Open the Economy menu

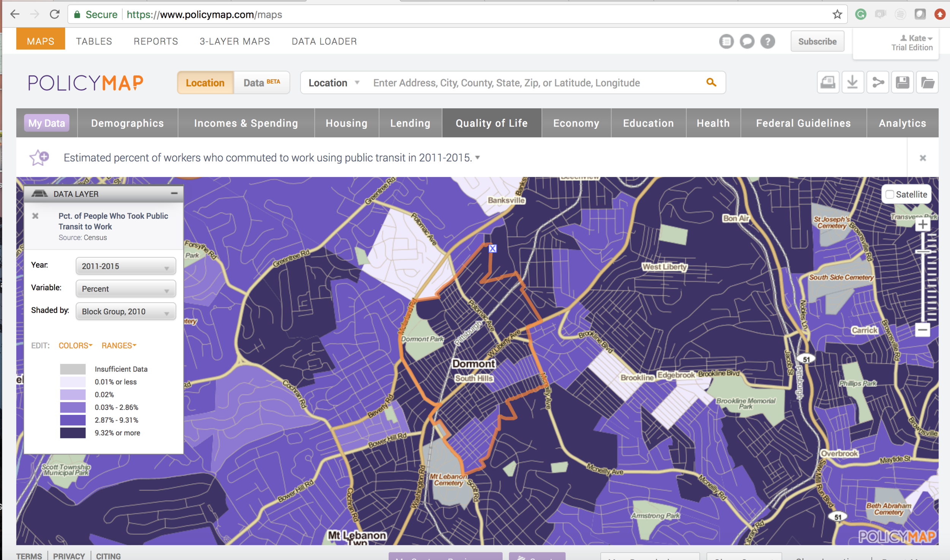[576, 123]
